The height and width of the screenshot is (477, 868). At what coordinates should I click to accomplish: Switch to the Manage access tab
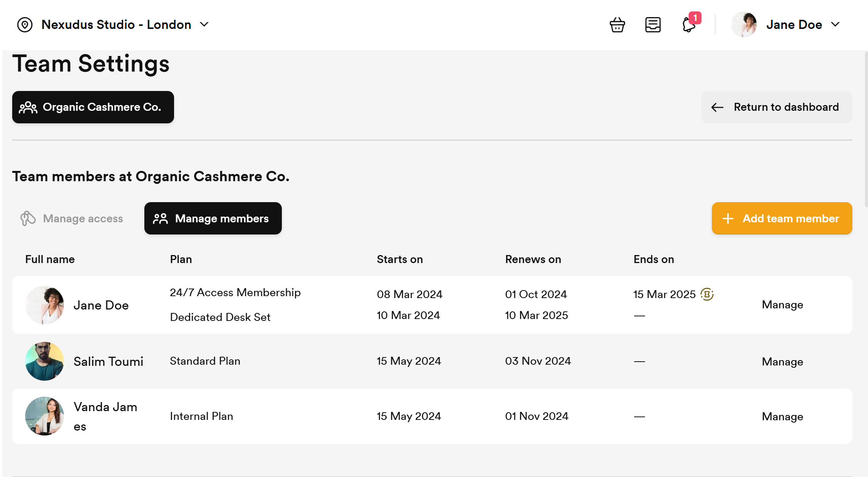72,219
